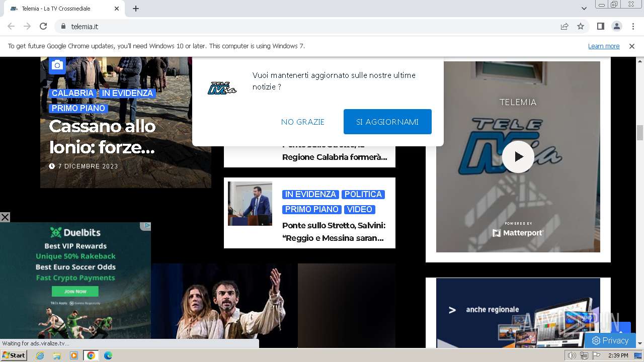Click JOIN NOW on Duelbits ad

point(75,292)
